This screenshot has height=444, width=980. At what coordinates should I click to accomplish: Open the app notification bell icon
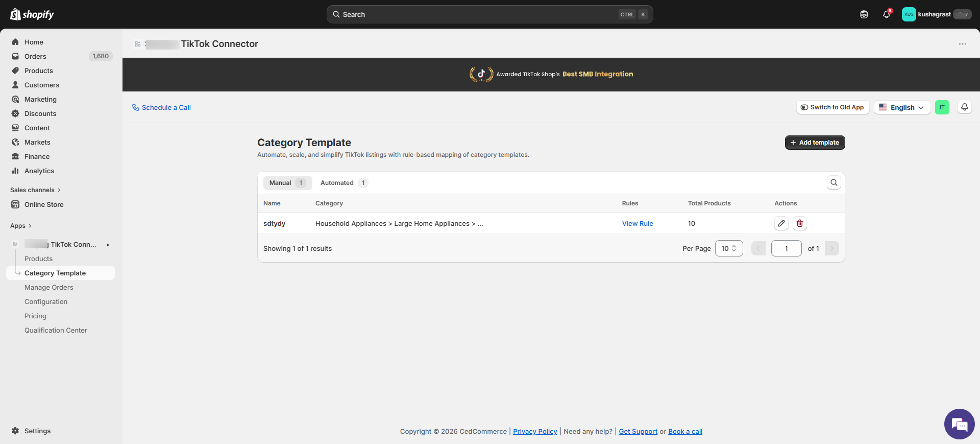click(964, 107)
